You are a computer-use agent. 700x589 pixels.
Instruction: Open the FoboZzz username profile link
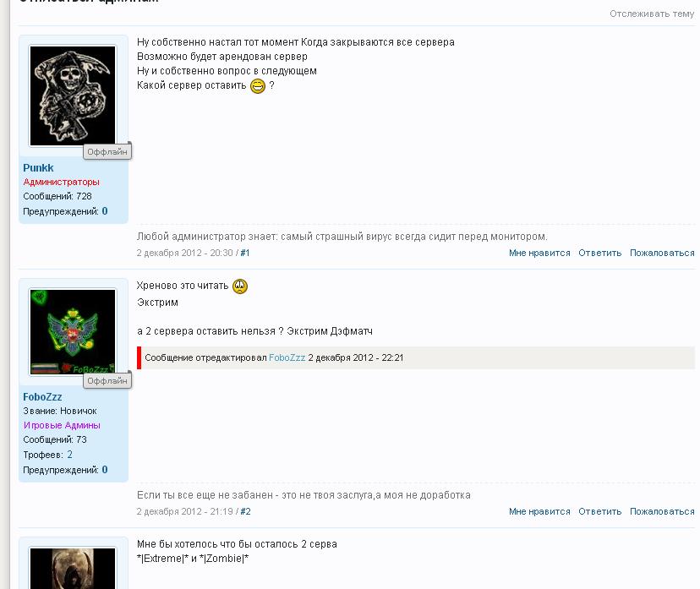[x=42, y=396]
